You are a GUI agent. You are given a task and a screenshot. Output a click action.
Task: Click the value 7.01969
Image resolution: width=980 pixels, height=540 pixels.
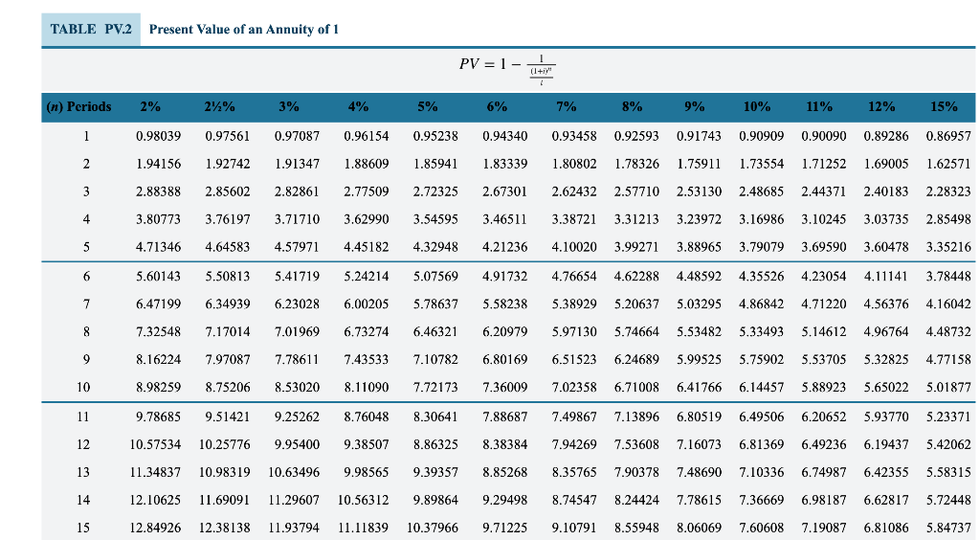[297, 332]
